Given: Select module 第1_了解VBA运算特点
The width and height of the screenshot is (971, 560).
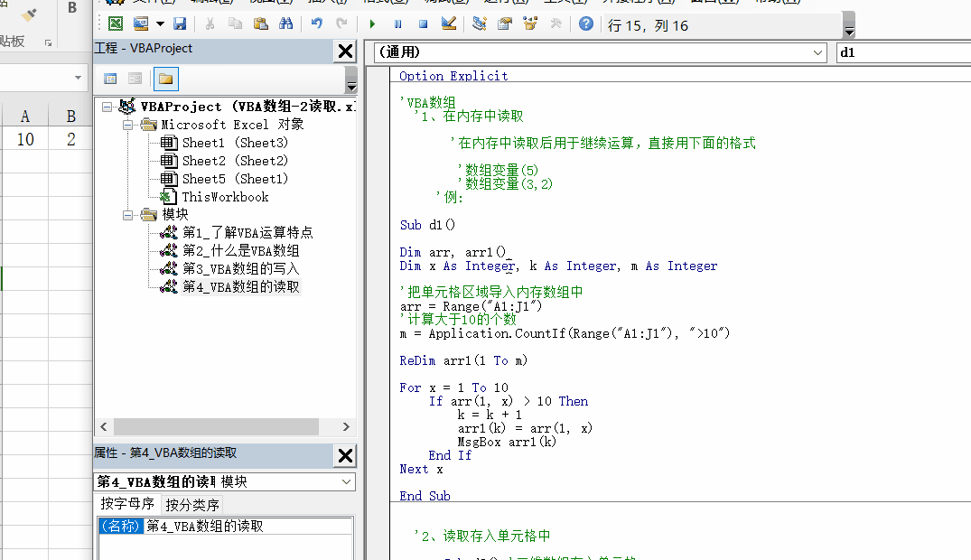Looking at the screenshot, I should (247, 232).
